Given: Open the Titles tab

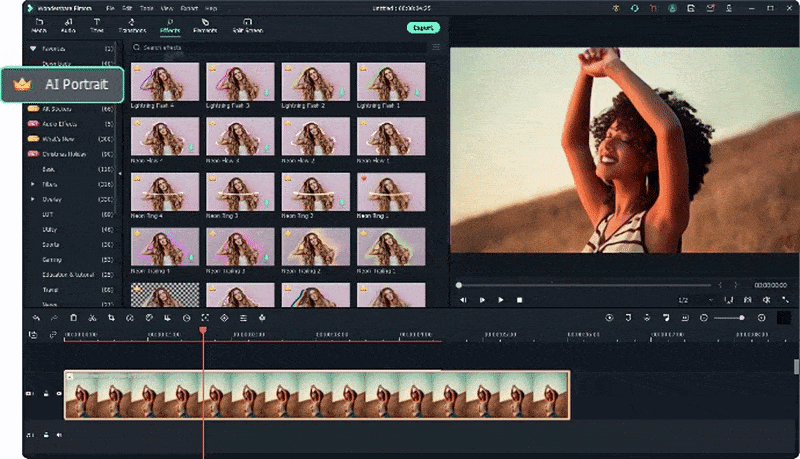Looking at the screenshot, I should 96,26.
